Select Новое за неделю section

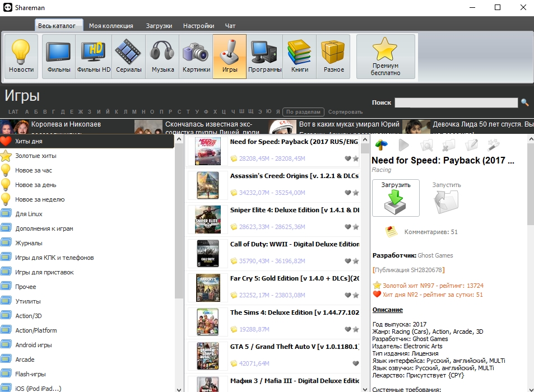pos(87,199)
